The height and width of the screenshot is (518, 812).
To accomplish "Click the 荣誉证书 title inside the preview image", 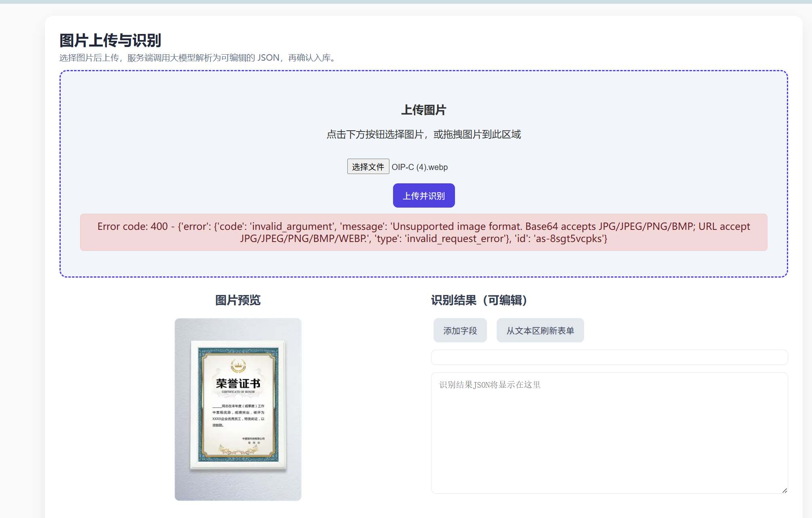I will (238, 383).
